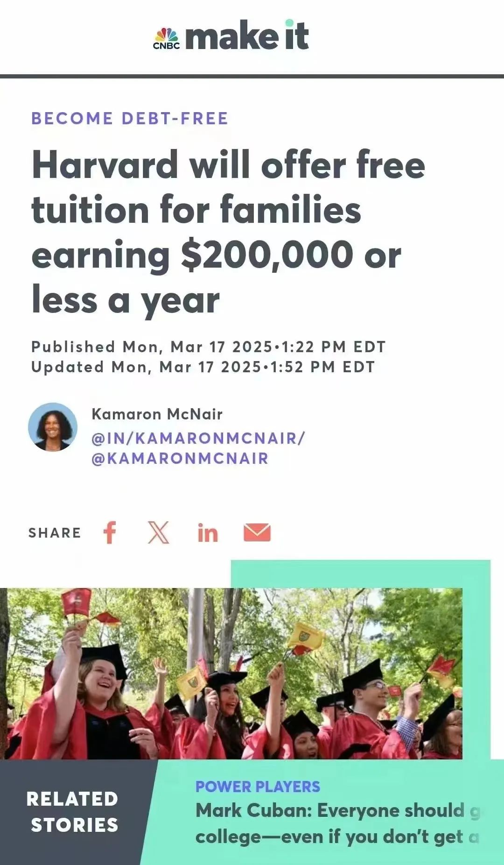
Task: Click the Share label
Action: 55,533
